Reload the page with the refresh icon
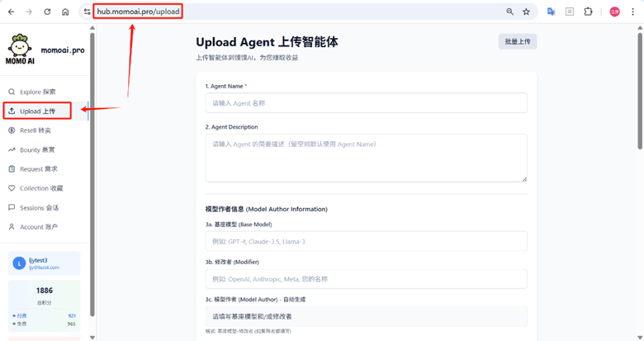644x341 pixels. (x=47, y=12)
